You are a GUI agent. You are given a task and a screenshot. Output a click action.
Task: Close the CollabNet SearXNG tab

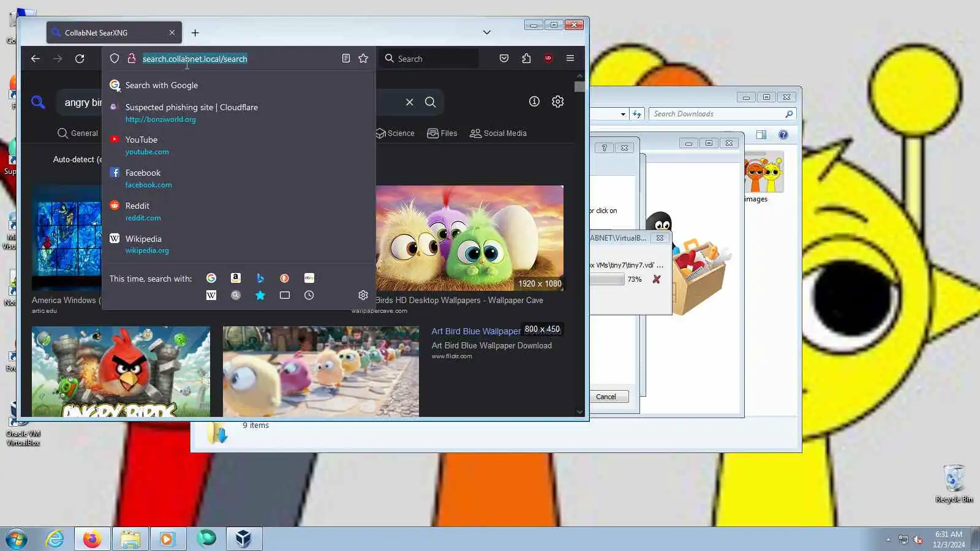172,33
